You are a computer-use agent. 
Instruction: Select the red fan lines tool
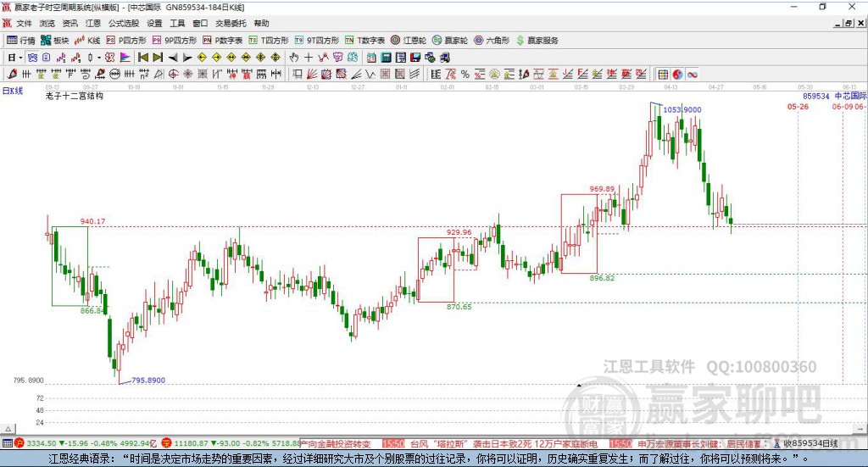(312, 74)
